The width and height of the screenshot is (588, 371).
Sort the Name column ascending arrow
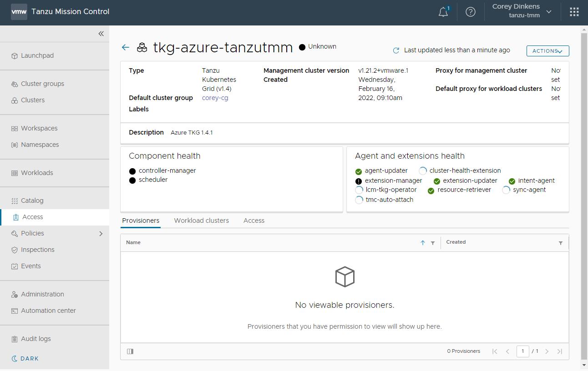[422, 243]
